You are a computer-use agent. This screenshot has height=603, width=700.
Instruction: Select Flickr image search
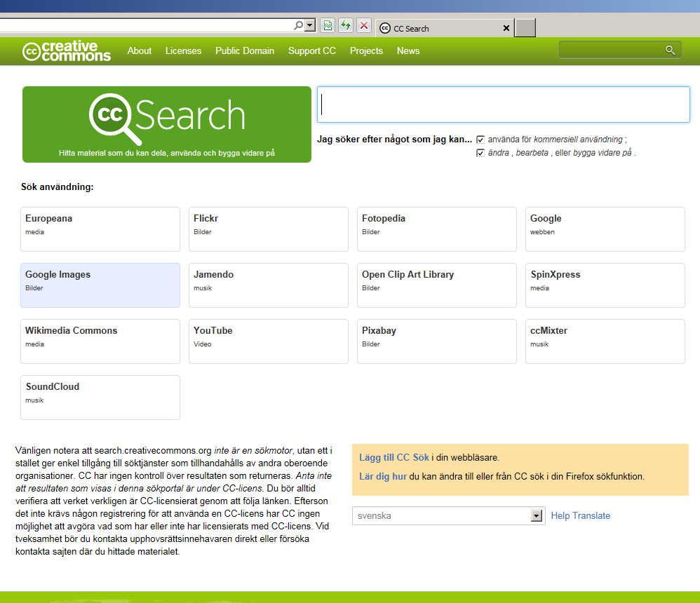(269, 229)
